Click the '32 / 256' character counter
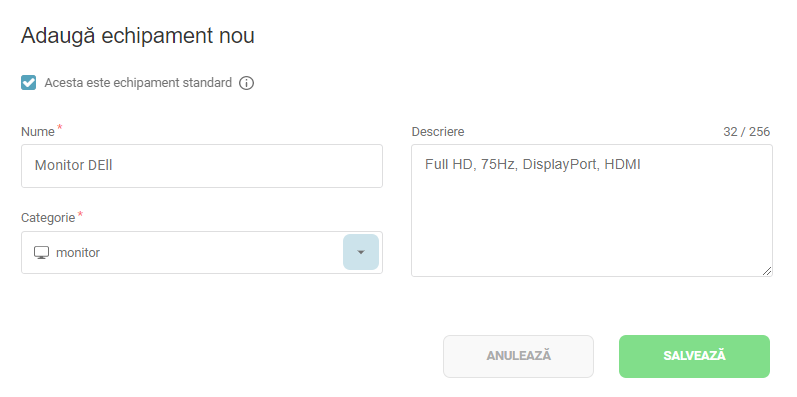 [747, 132]
